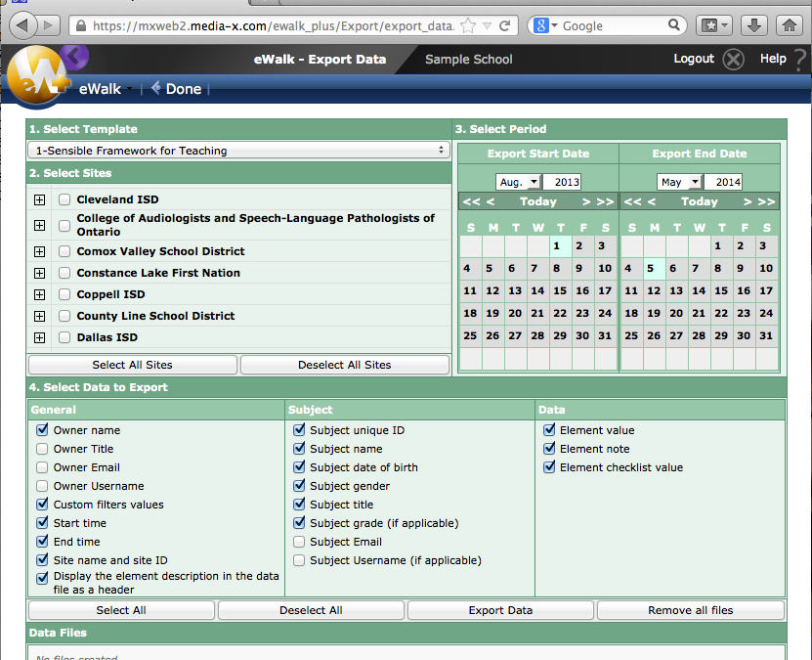Check the Coppell ISD checkbox
Image resolution: width=812 pixels, height=660 pixels.
pos(64,294)
